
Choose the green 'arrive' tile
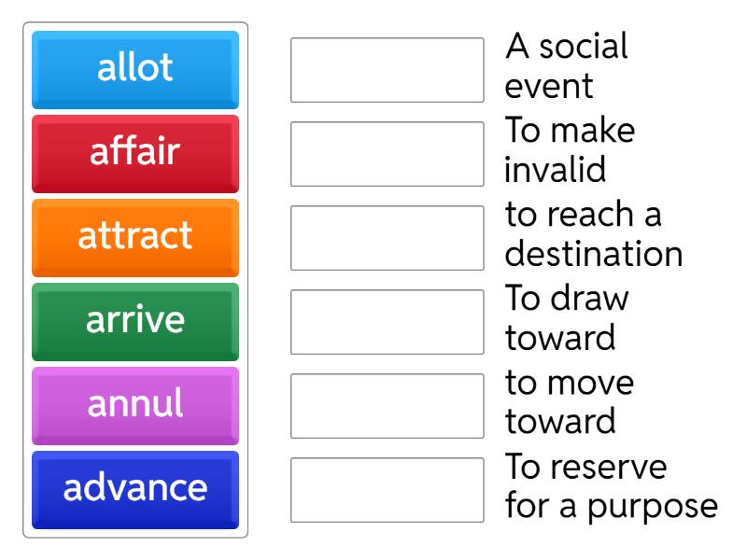[135, 322]
